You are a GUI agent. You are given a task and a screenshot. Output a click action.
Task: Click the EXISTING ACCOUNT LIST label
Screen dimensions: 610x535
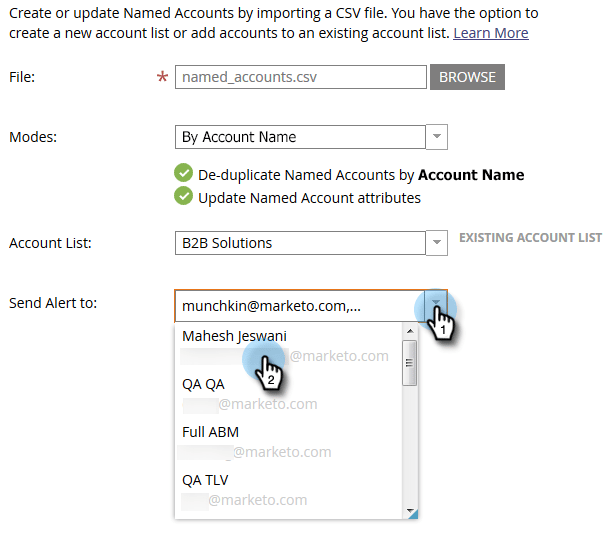coord(530,238)
